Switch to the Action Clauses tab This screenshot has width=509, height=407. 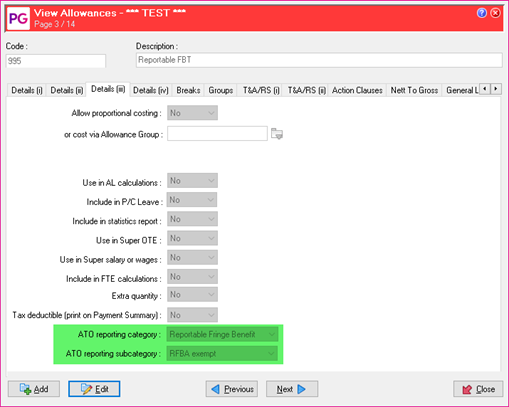point(357,90)
